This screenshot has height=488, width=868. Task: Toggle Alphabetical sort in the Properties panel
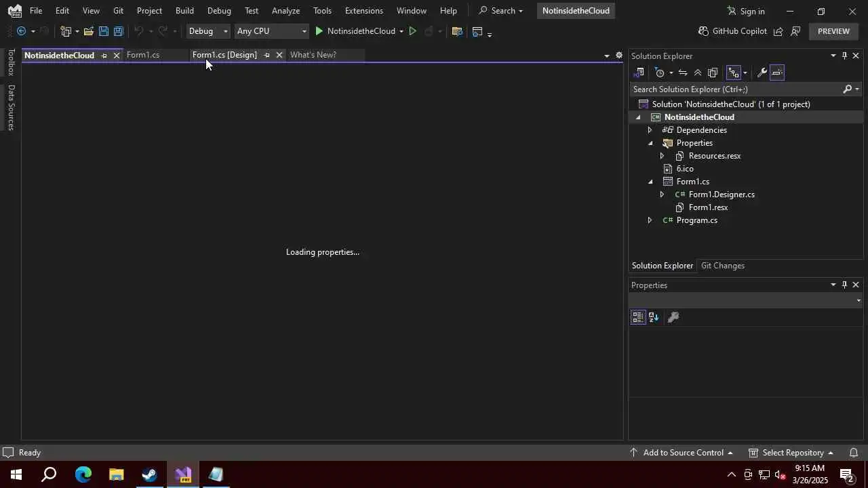point(654,317)
